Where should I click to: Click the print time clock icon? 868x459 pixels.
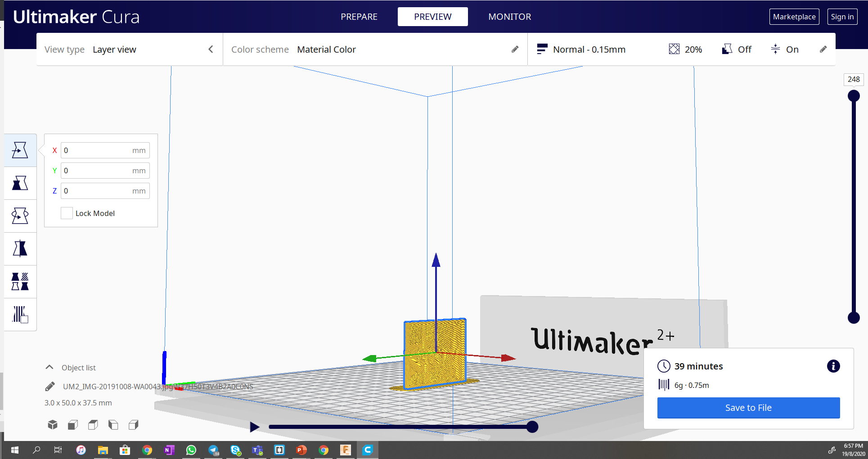[x=664, y=366]
